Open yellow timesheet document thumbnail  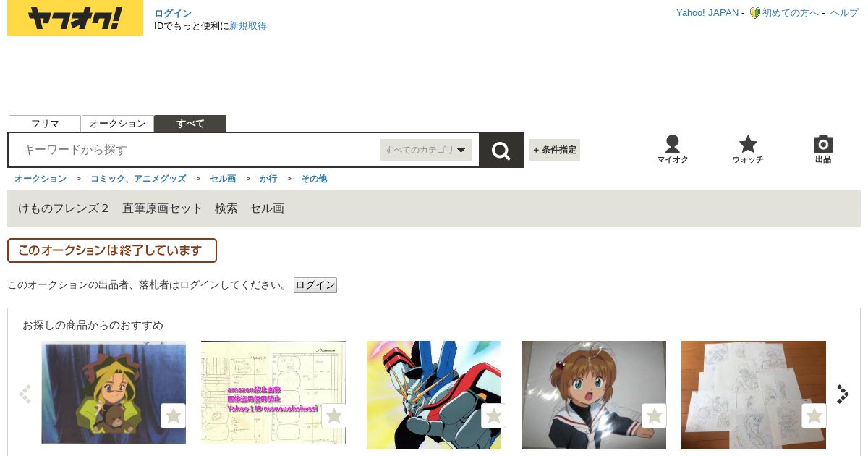point(273,392)
